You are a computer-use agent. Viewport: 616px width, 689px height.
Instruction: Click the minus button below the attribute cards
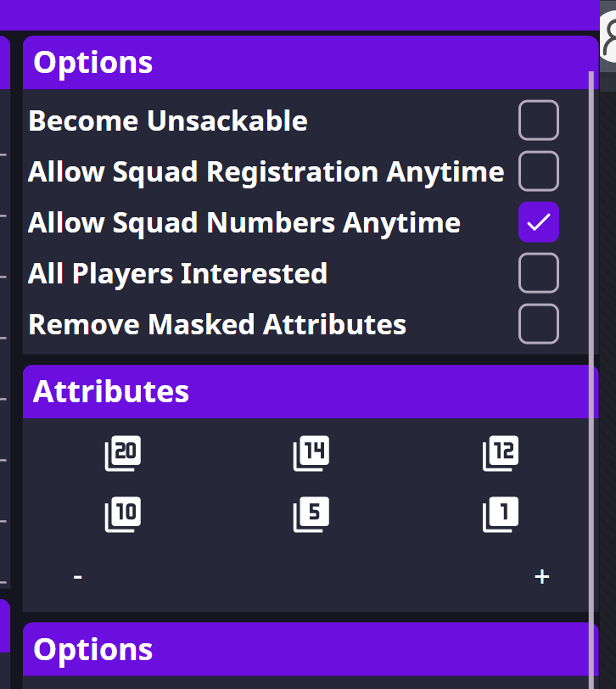[x=77, y=575]
